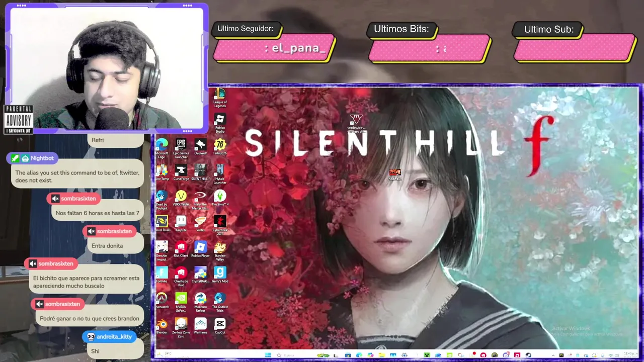
Task: Select Zenless Zone Zero desktop icon
Action: (181, 328)
